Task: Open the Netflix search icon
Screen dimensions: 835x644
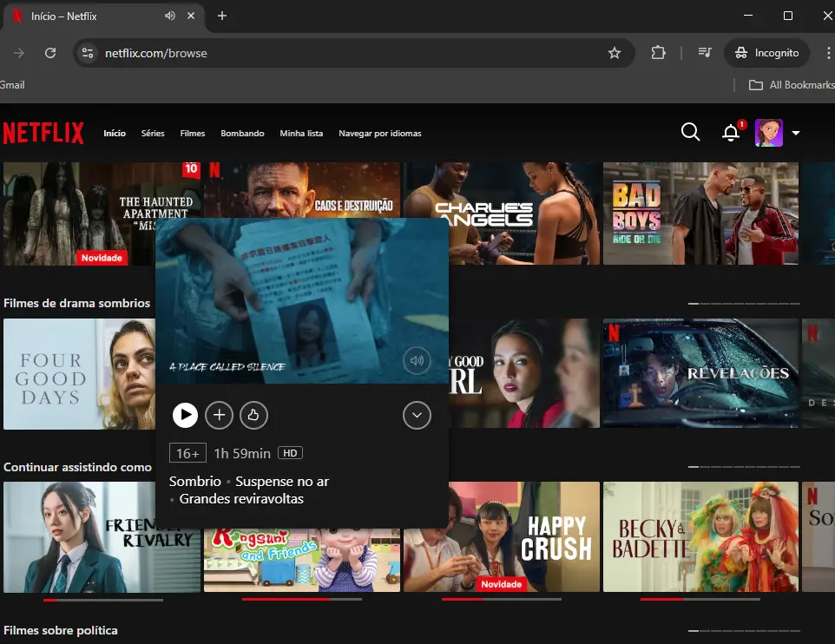Action: click(x=690, y=132)
